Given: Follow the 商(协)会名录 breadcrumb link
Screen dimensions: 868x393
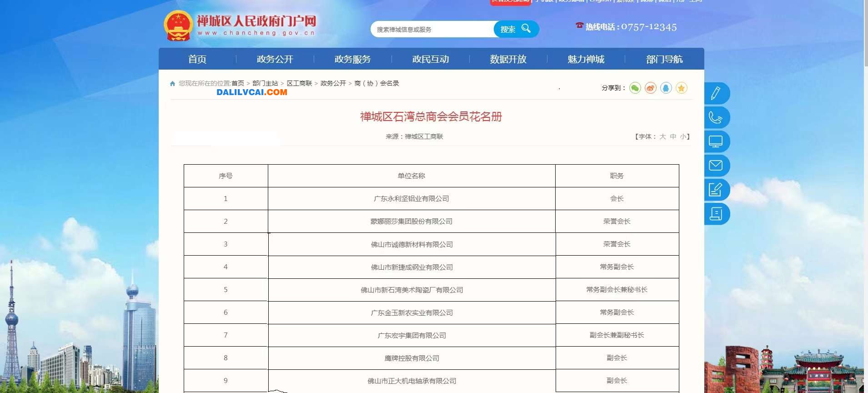Looking at the screenshot, I should tap(376, 84).
